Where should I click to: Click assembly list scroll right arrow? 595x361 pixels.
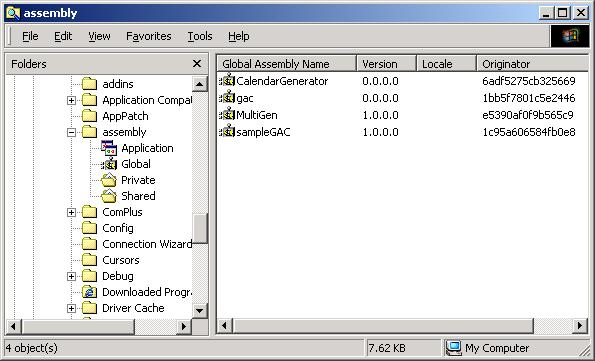(580, 325)
